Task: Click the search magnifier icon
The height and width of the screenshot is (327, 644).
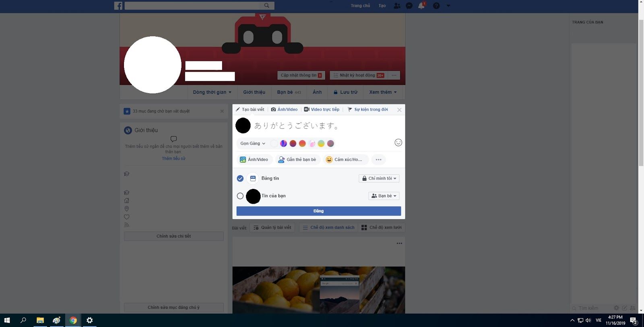Action: pos(266,6)
